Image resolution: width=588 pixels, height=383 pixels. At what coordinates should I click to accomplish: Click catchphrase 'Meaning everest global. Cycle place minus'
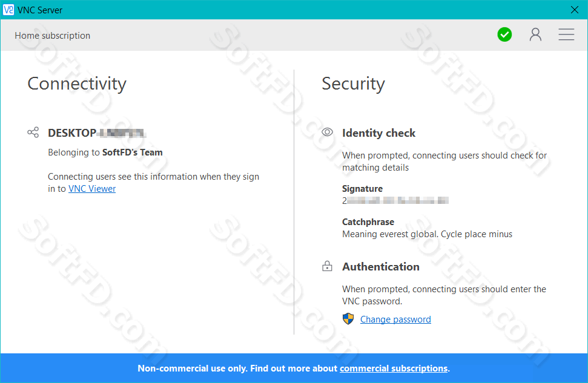click(427, 234)
